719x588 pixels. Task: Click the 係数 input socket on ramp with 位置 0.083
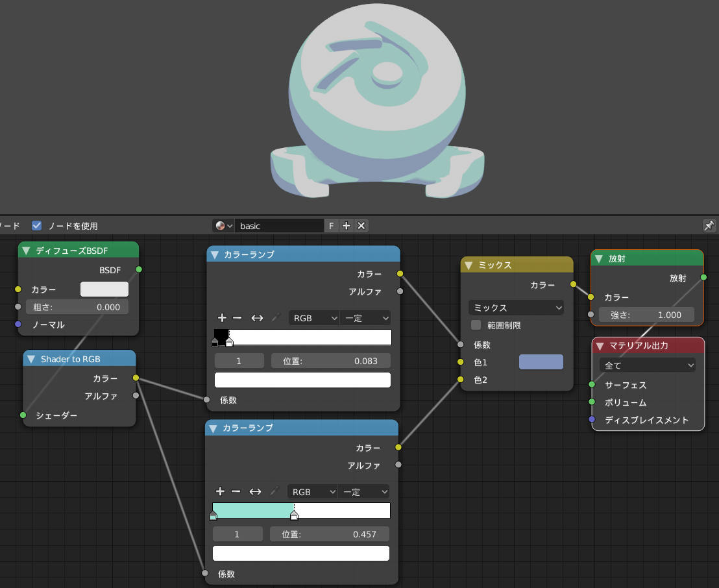[207, 400]
